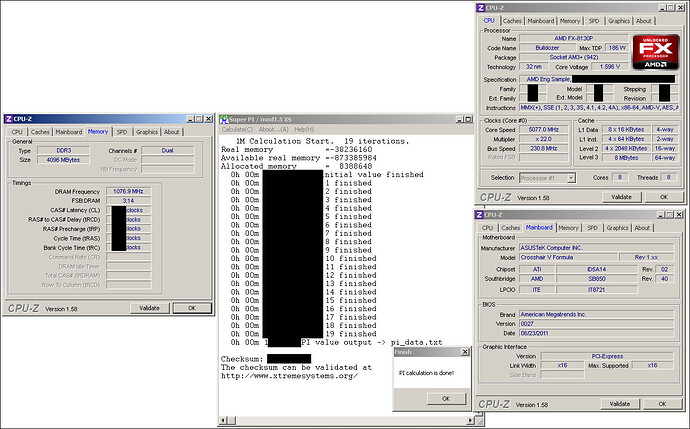This screenshot has width=690, height=429.
Task: Click Validate in the CPU-Z Memory window
Action: (148, 308)
